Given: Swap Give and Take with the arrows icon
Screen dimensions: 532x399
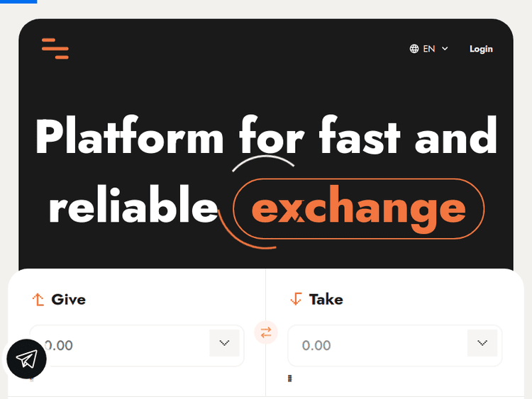Looking at the screenshot, I should (x=266, y=332).
